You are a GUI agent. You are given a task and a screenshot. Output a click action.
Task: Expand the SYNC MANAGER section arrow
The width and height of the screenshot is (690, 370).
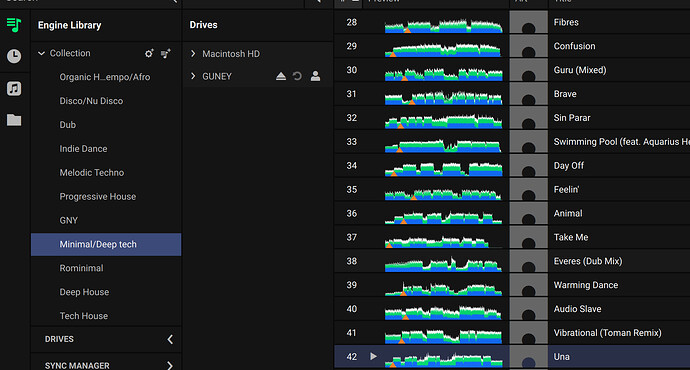[170, 365]
